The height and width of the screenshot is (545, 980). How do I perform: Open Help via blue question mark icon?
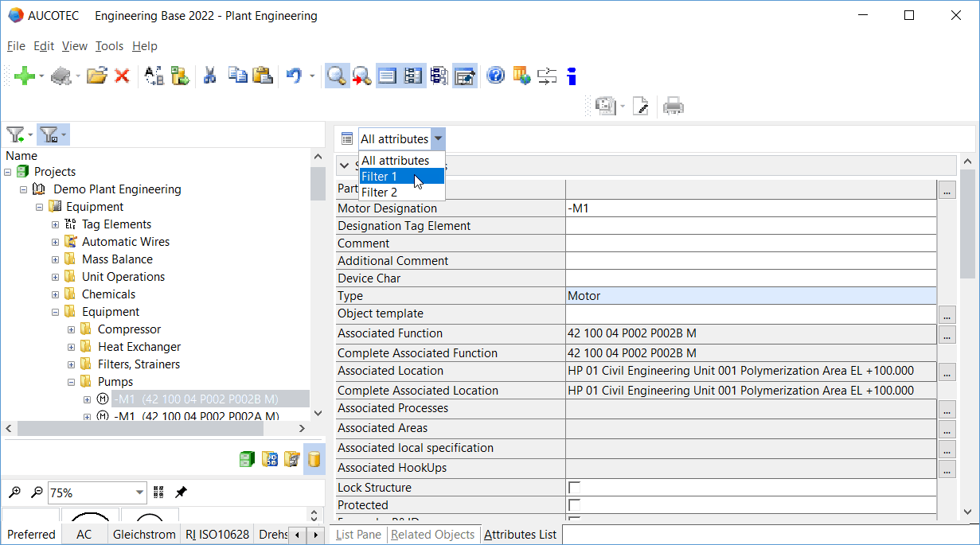point(496,76)
